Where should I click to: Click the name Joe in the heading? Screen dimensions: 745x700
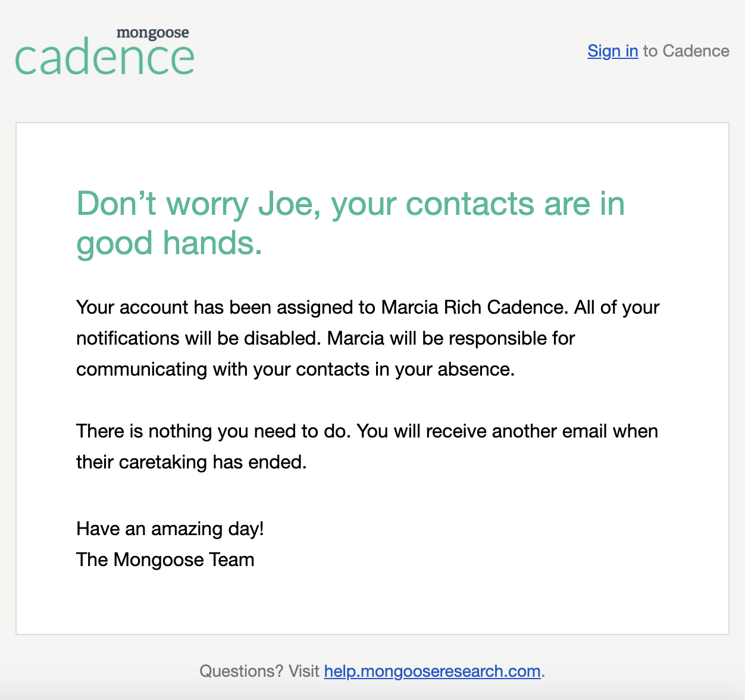click(284, 204)
